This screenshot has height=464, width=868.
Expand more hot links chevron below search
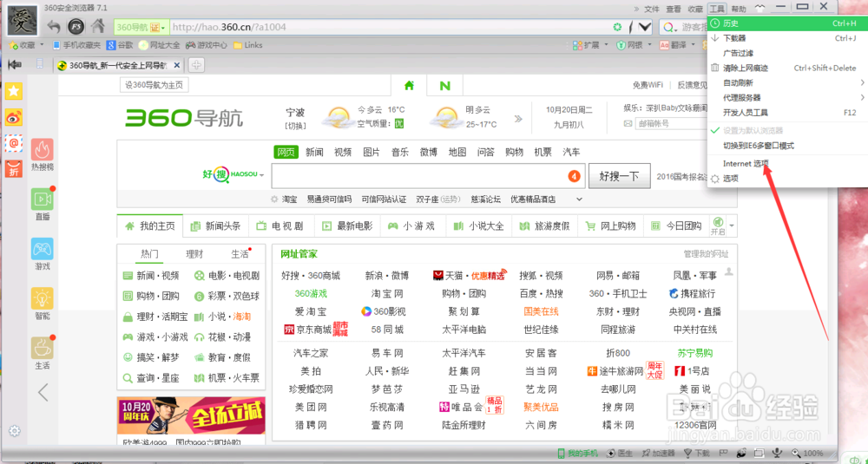click(x=579, y=199)
